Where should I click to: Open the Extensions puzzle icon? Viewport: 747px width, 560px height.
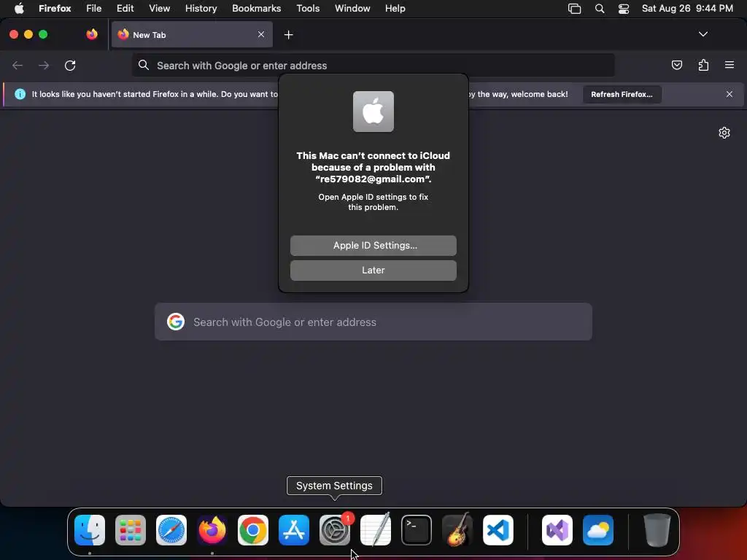click(x=703, y=65)
